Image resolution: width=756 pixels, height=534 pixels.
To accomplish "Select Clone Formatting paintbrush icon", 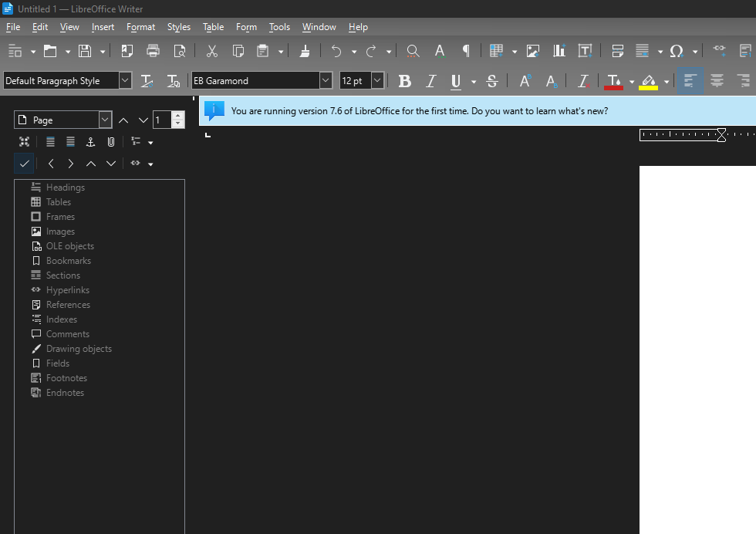I will pos(305,51).
